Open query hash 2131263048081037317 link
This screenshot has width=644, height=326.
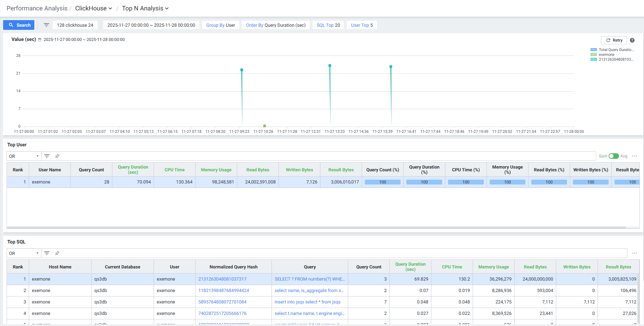tap(222, 279)
